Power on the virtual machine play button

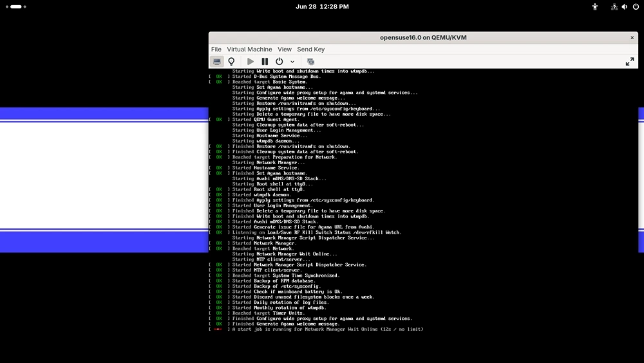point(250,62)
